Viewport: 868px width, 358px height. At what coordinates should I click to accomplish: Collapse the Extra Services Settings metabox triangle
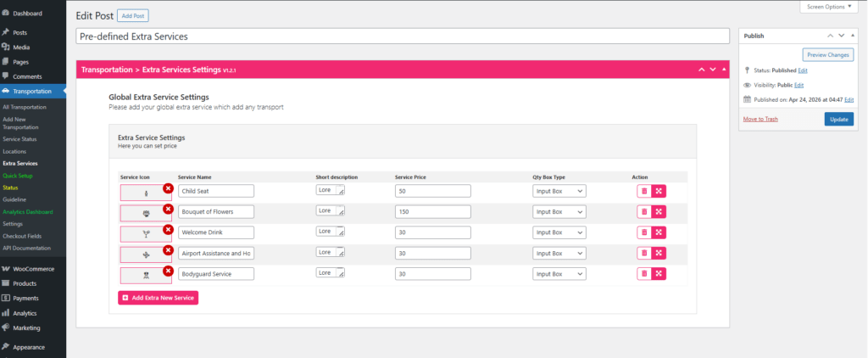coord(725,70)
